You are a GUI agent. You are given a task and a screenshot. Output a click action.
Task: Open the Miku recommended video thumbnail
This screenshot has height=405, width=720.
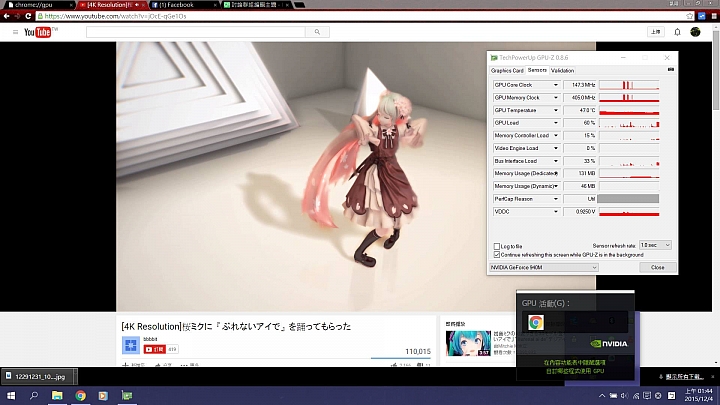tap(468, 343)
